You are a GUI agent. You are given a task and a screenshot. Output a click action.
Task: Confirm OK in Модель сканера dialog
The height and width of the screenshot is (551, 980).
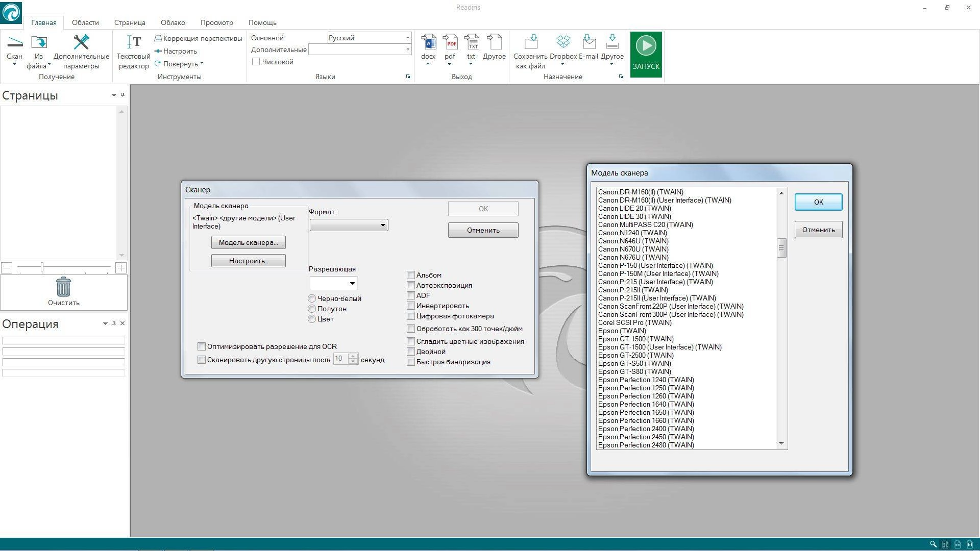(818, 202)
